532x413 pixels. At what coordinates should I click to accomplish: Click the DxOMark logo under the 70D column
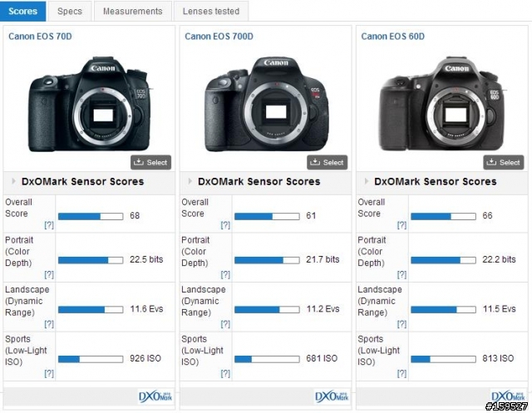(155, 396)
